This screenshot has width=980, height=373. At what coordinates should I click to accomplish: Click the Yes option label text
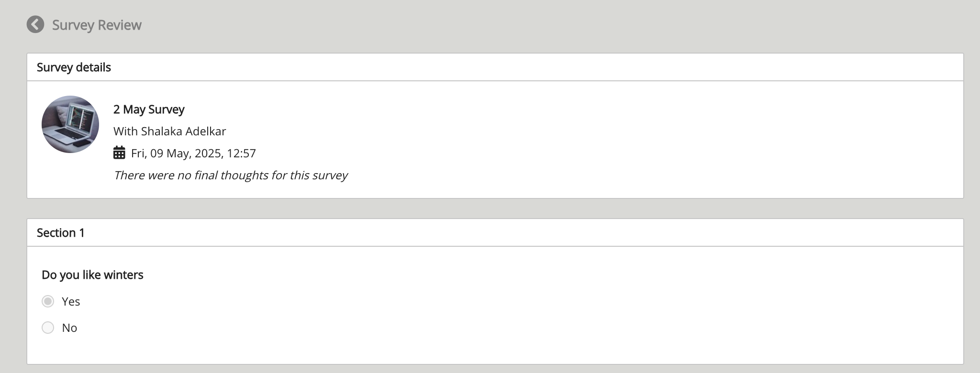coord(71,301)
